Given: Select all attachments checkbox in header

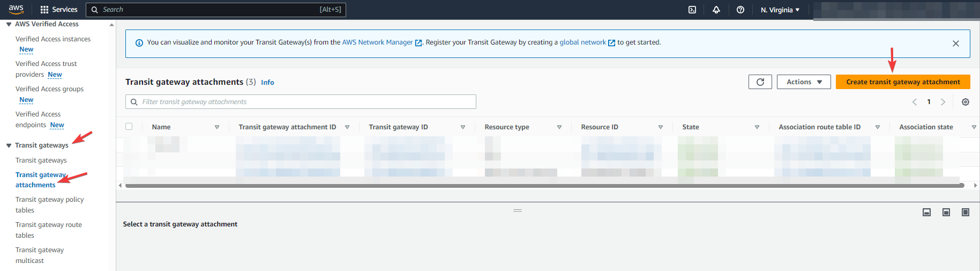Looking at the screenshot, I should tap(129, 127).
